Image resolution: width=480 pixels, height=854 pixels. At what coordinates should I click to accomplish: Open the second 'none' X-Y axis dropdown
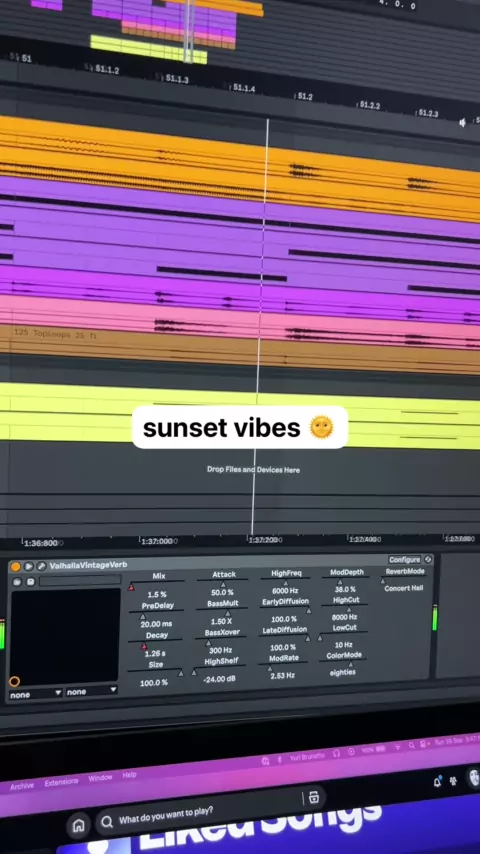pos(91,691)
